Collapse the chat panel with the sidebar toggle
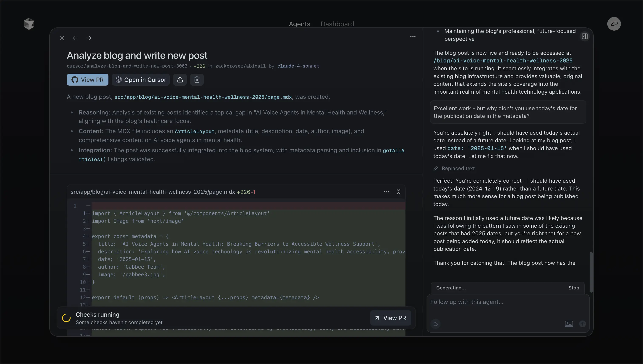Viewport: 643px width, 364px height. pyautogui.click(x=585, y=36)
